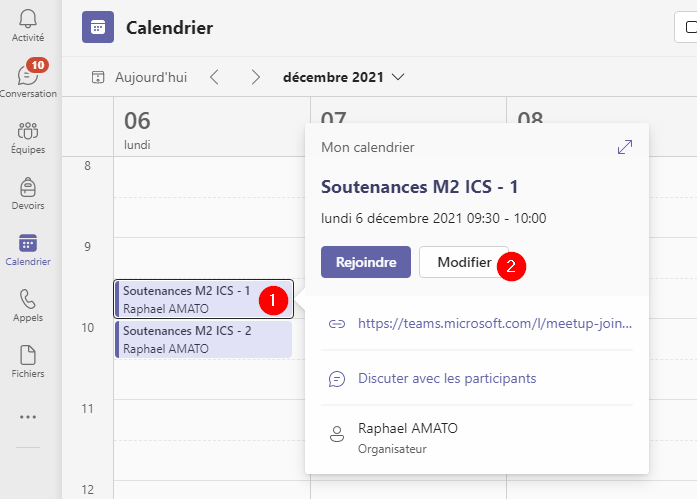697x499 pixels.
Task: Expand the décembre 2021 month picker
Action: [x=343, y=76]
